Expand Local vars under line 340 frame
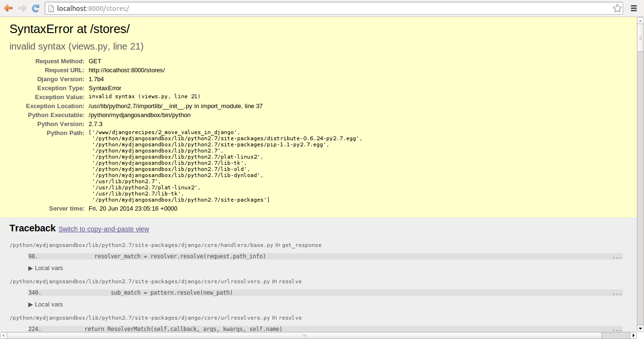Viewport: 644px width, 339px height. tap(46, 305)
